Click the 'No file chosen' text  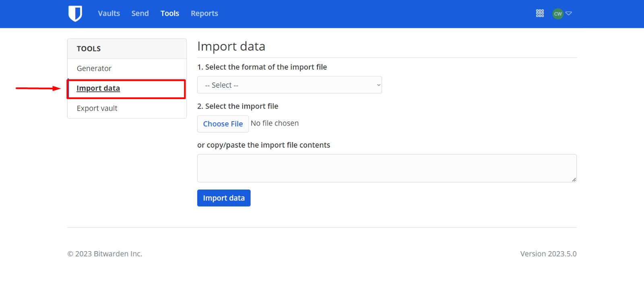275,123
